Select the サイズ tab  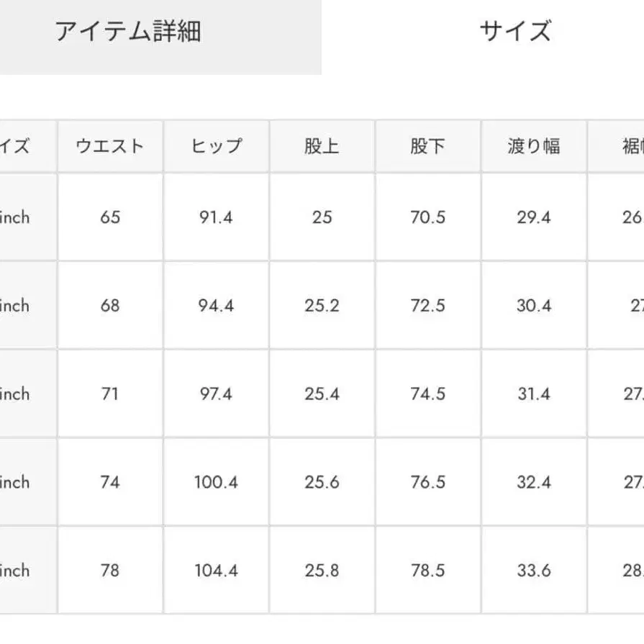pyautogui.click(x=515, y=32)
